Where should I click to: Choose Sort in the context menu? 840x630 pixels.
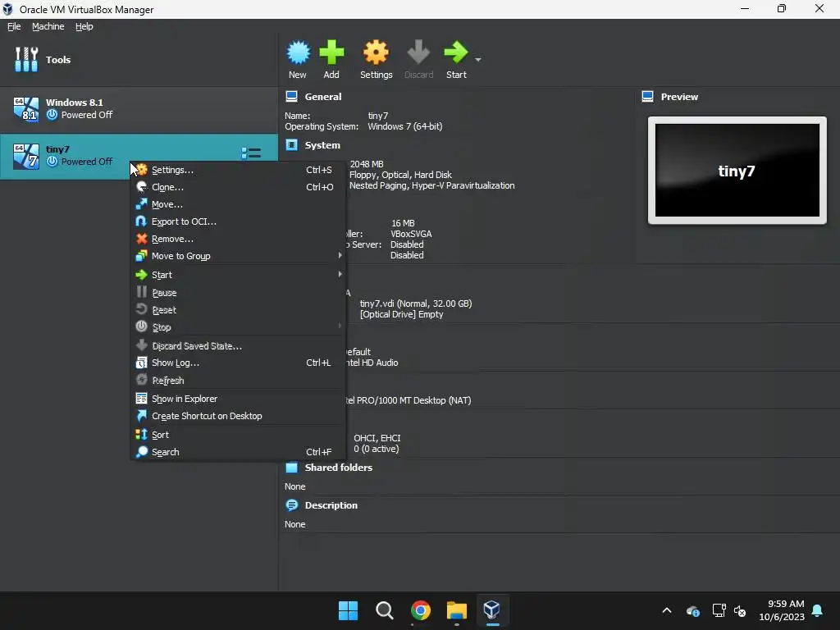pos(237,435)
